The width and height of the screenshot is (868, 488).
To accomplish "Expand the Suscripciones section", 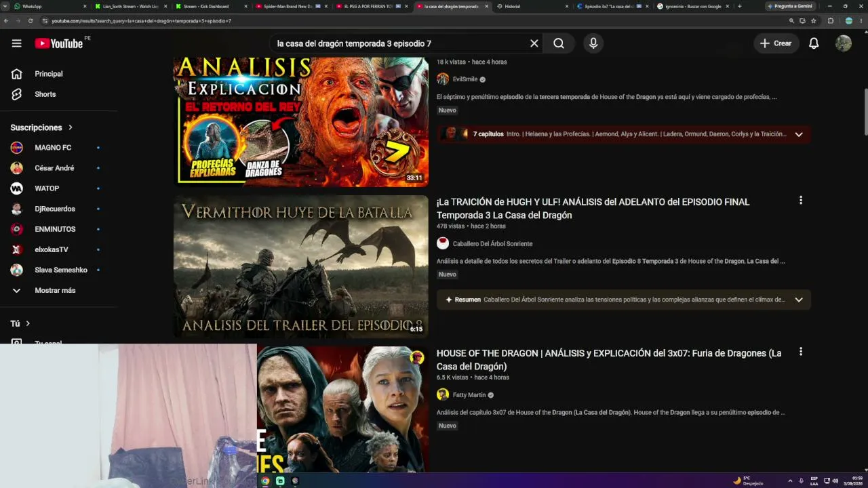I will coord(41,127).
